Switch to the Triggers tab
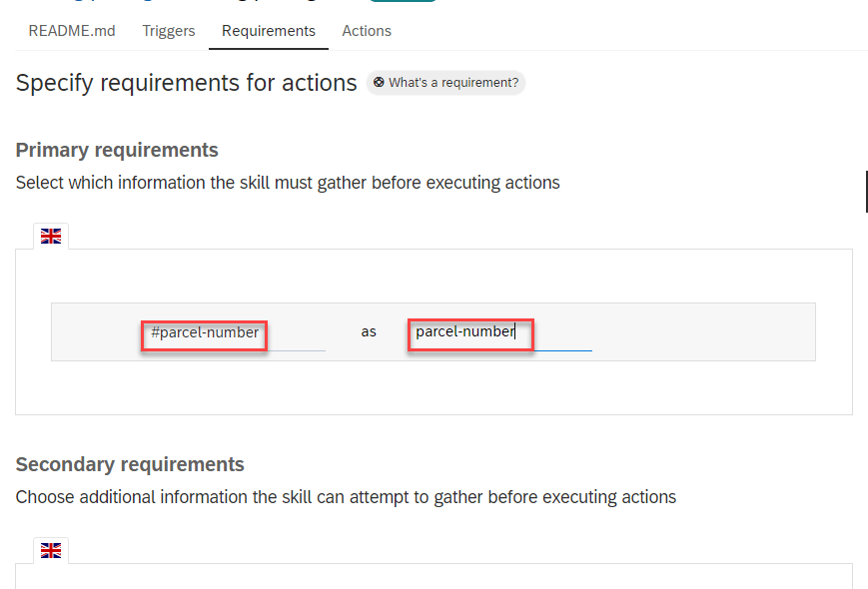868x589 pixels. click(x=169, y=31)
